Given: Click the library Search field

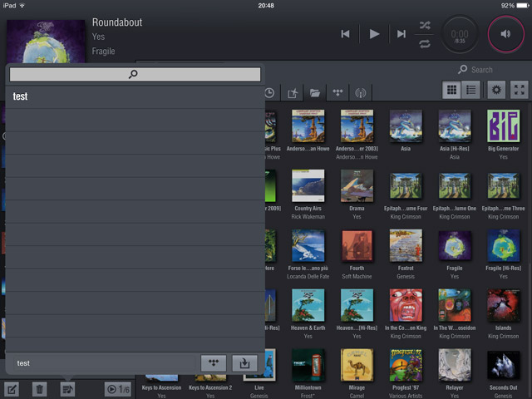Looking at the screenshot, I should tap(490, 70).
